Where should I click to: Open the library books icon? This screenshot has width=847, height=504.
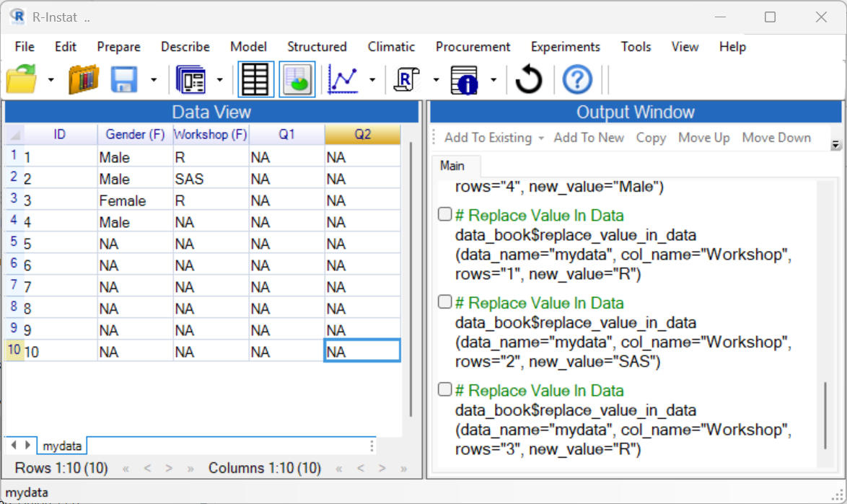coord(84,79)
